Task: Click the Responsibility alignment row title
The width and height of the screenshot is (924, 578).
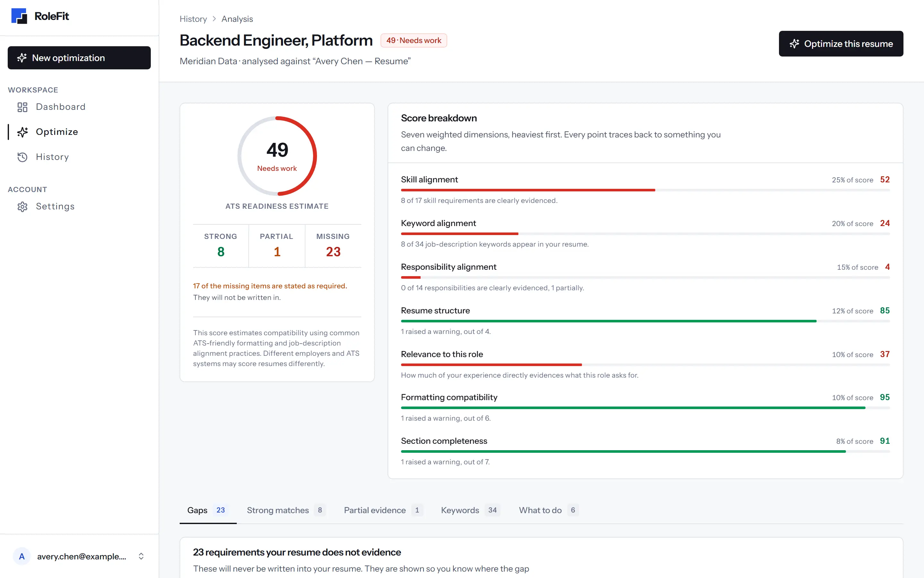Action: [x=449, y=267]
